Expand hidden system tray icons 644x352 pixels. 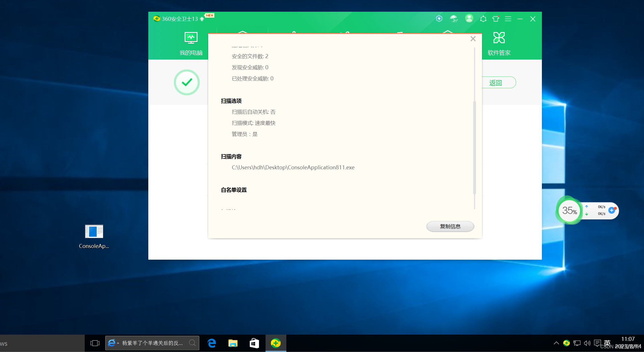point(556,343)
